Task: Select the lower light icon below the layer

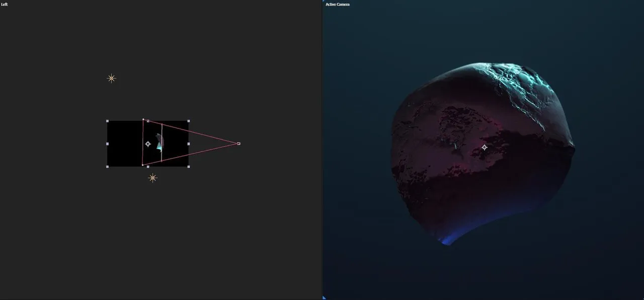Action: coord(152,178)
